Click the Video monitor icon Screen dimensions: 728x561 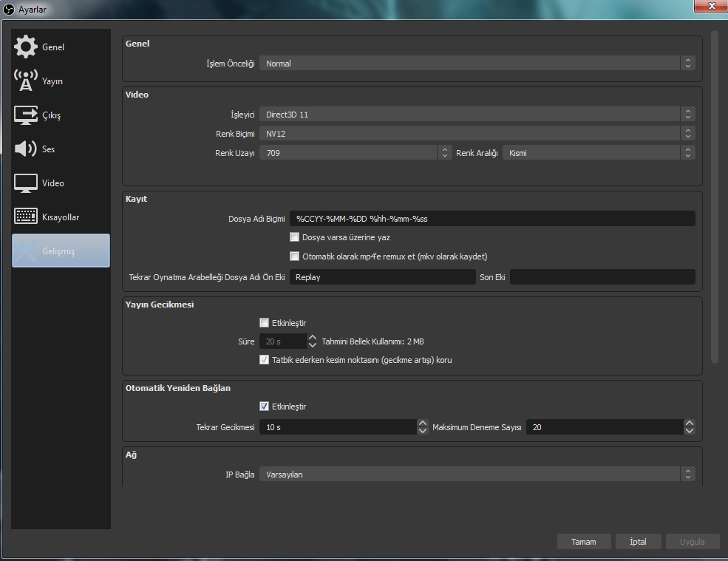tap(26, 183)
